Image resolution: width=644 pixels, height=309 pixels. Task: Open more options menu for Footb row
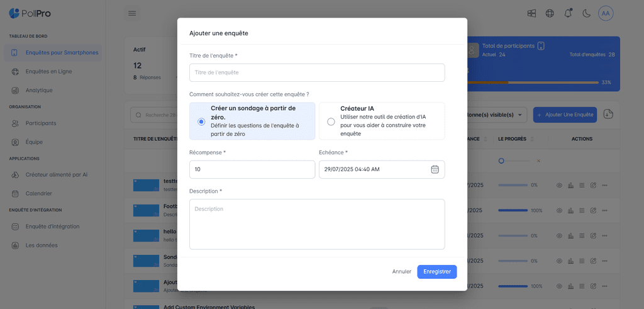(x=604, y=210)
